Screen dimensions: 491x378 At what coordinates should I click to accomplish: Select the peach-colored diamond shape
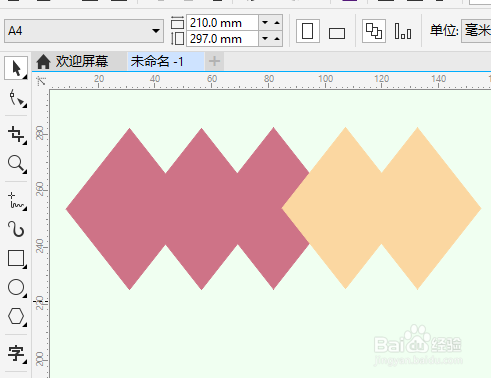coord(382,208)
